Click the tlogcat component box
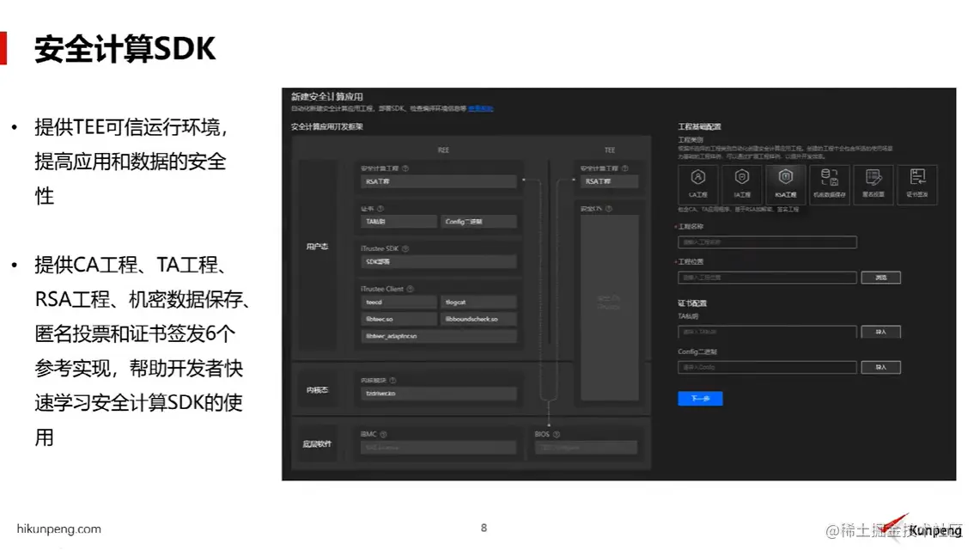 click(x=478, y=302)
